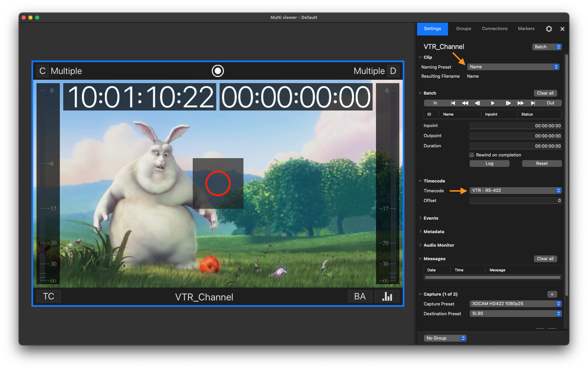Click the Log button
Screen dimensions: 588x370
click(x=489, y=164)
